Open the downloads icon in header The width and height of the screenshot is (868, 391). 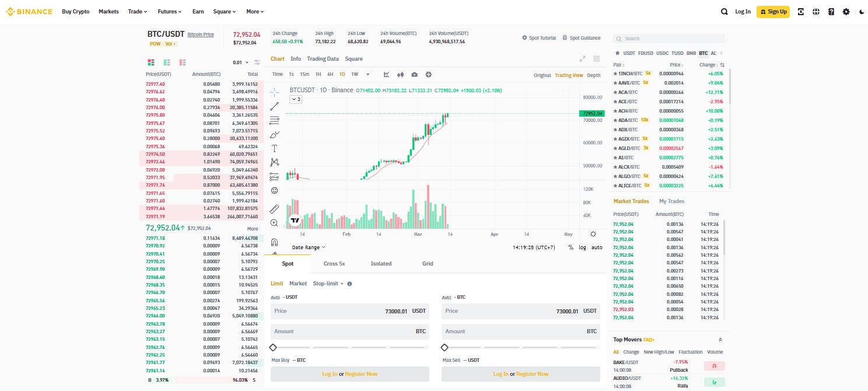tap(801, 12)
